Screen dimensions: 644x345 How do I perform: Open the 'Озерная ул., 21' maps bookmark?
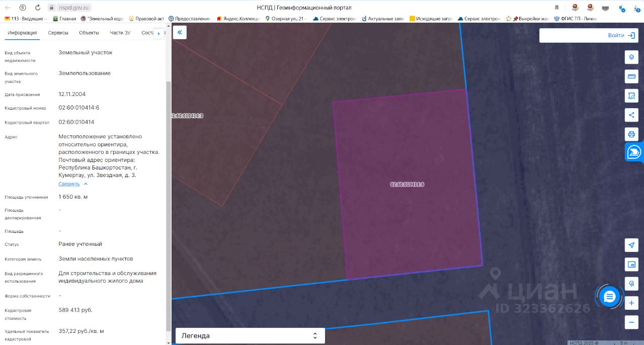click(286, 19)
